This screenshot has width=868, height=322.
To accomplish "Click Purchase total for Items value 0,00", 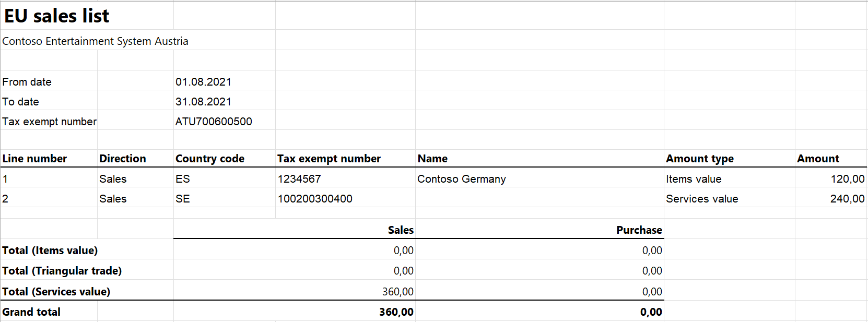I will [652, 251].
